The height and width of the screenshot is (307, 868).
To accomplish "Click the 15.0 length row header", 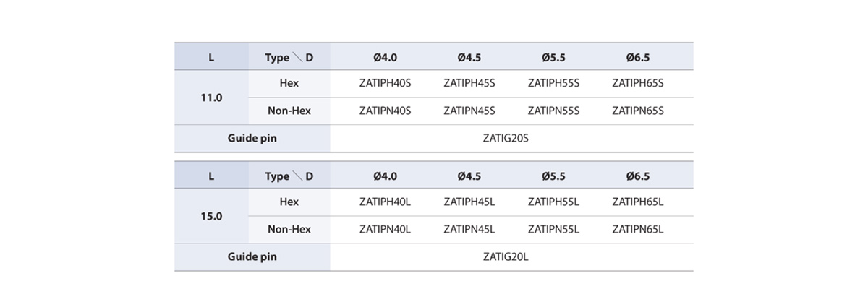I will (x=211, y=215).
